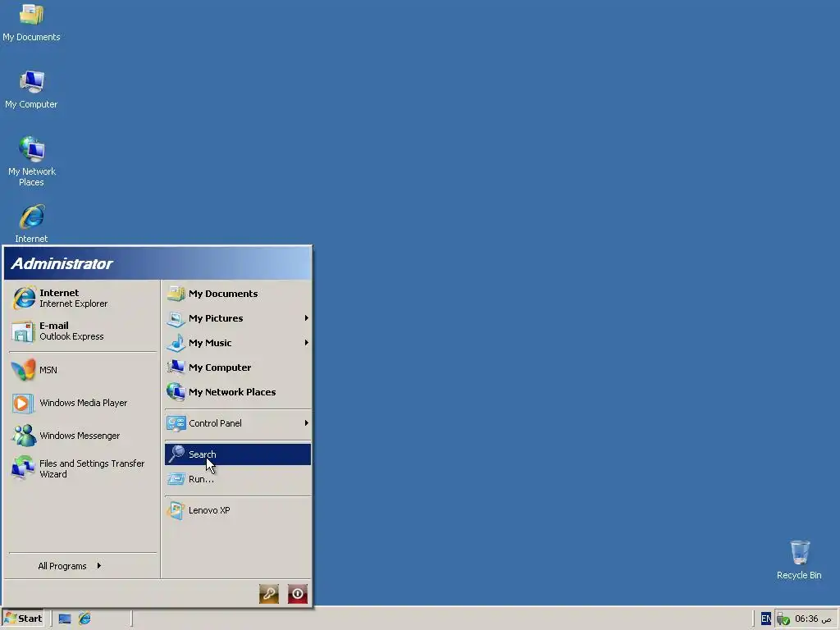The width and height of the screenshot is (840, 630).
Task: Expand Control Panel submenu arrow
Action: (306, 423)
